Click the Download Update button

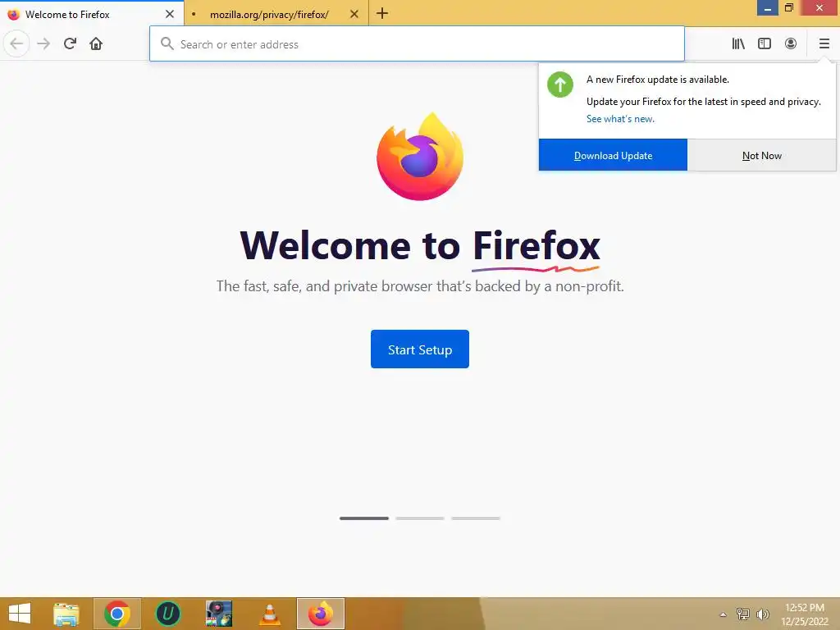pos(613,155)
